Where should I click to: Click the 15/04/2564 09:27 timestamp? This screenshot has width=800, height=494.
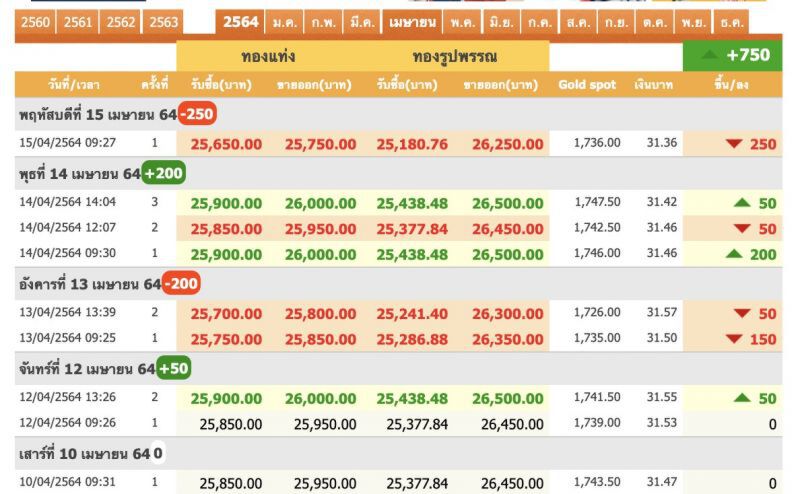pos(67,142)
